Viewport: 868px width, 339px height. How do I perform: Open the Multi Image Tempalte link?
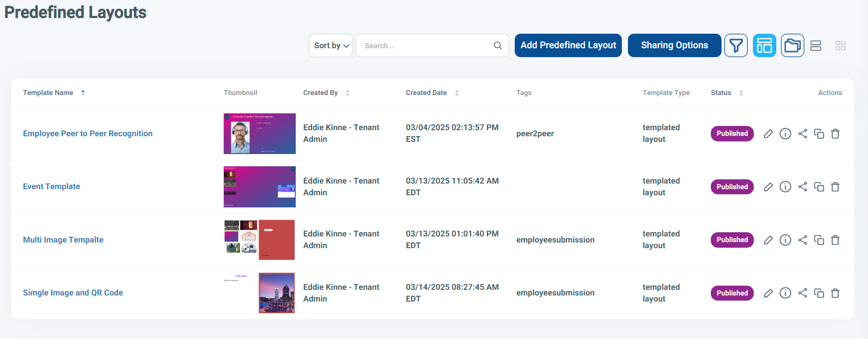[x=63, y=240]
